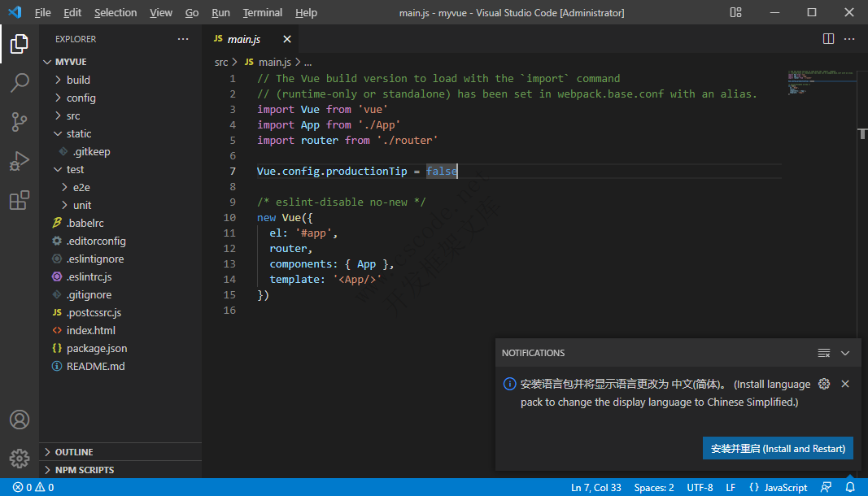Click Spaces: 2 indentation setting

click(654, 487)
